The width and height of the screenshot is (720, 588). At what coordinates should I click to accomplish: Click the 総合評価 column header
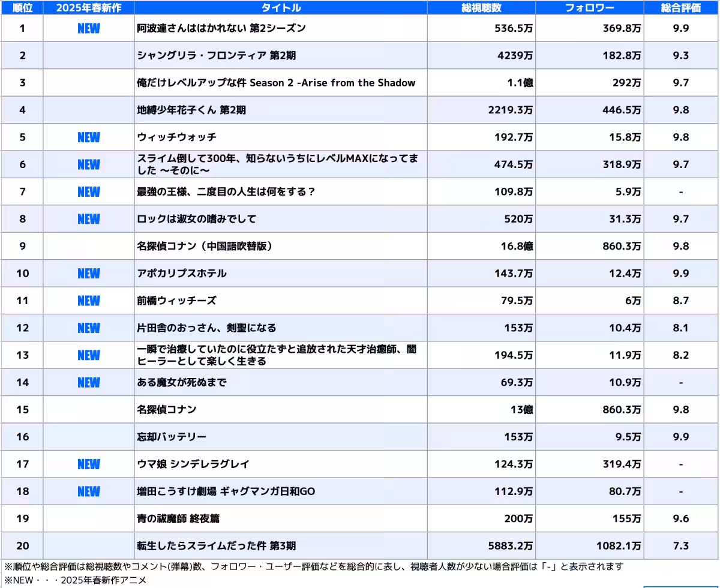[x=682, y=8]
